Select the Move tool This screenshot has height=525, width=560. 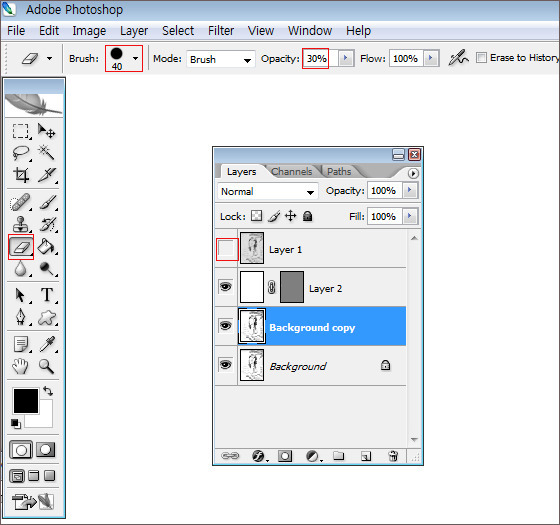coord(47,131)
